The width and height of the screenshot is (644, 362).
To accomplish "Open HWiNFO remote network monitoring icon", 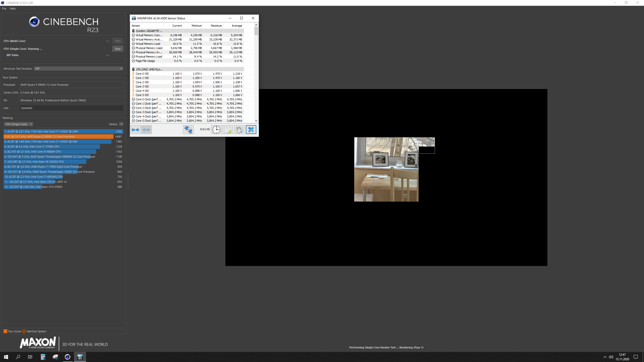I will coord(188,130).
